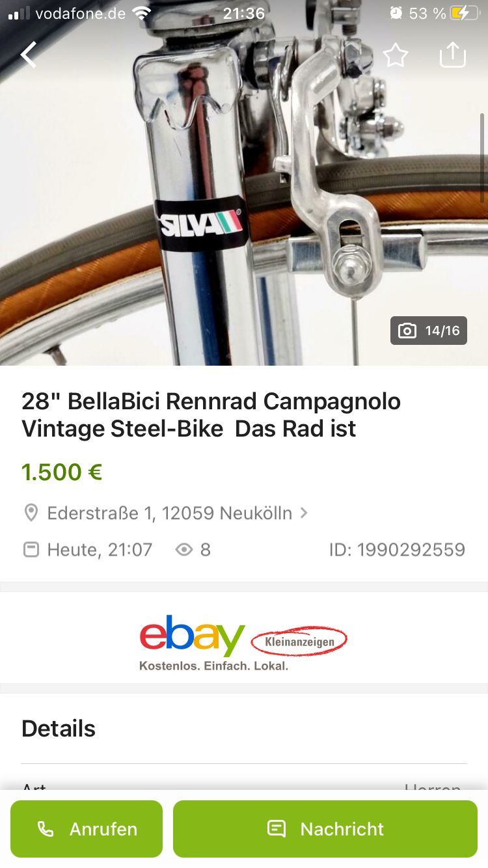
Task: Tap the camera icon photo counter
Action: click(x=429, y=331)
